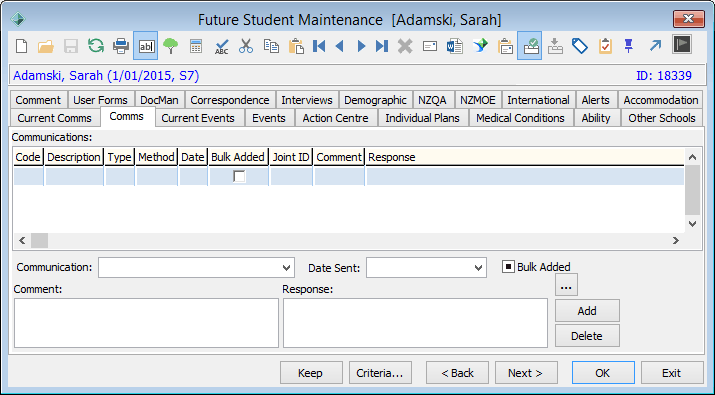The image size is (715, 395).
Task: Click the clipboard checklist icon
Action: (605, 46)
